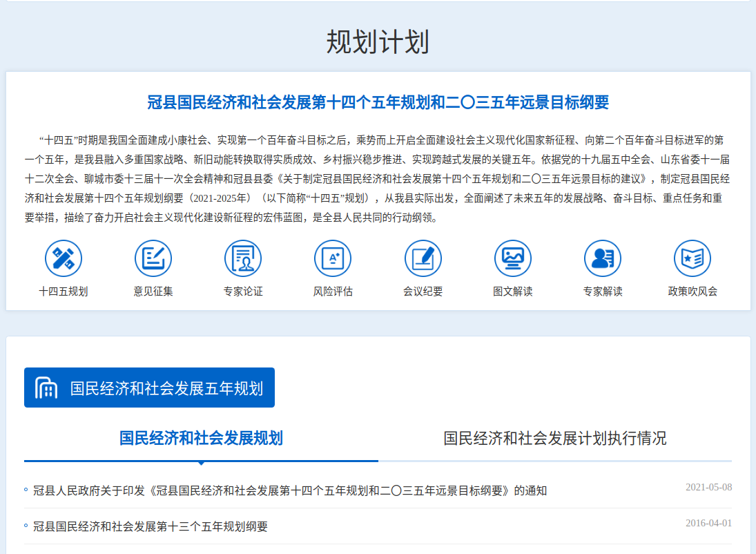This screenshot has width=756, height=554.
Task: Click the 国民经济和社会发展五年规划 banner button
Action: [x=149, y=388]
